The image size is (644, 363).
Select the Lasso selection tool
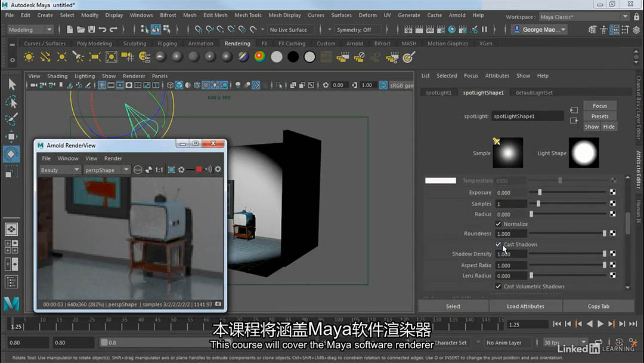point(11,101)
